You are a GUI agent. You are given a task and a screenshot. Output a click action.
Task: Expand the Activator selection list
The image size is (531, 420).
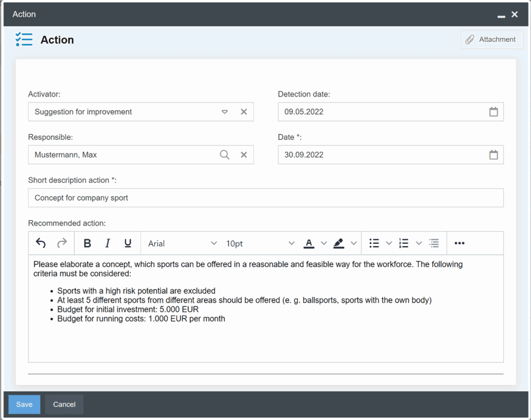tap(225, 112)
